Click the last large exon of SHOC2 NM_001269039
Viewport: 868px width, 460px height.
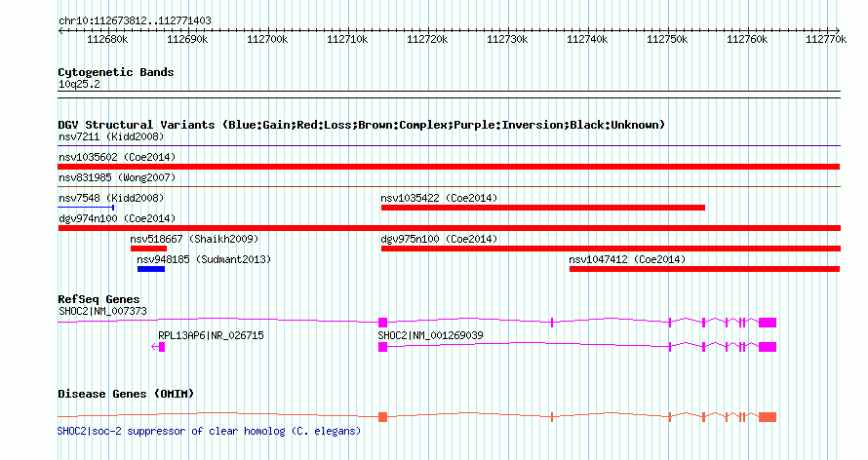pyautogui.click(x=768, y=347)
